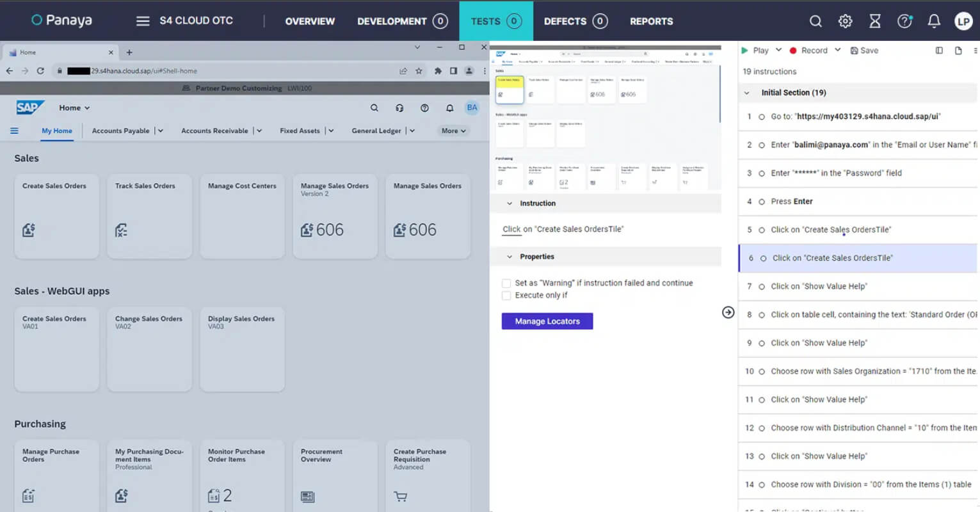Open the browser extensions puzzle icon
Image resolution: width=980 pixels, height=512 pixels.
[438, 71]
